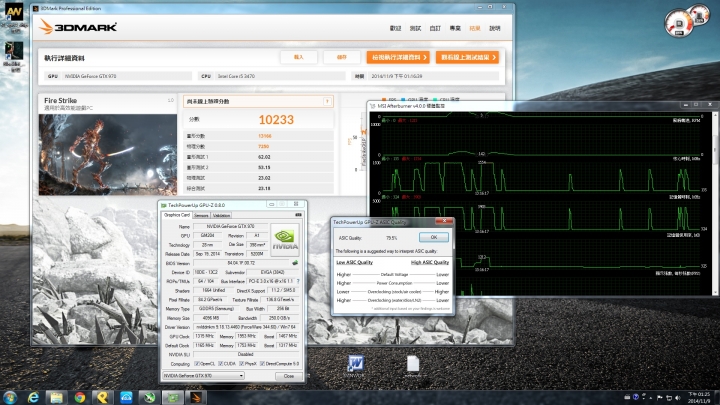Click the 3DMark logo in the header
Screen dimensions: 720x405
78,27
